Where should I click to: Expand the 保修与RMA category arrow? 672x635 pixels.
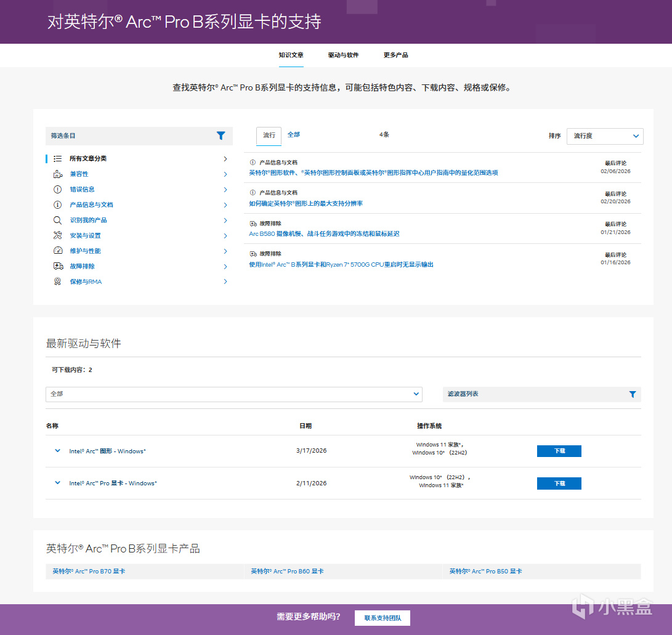pos(225,281)
